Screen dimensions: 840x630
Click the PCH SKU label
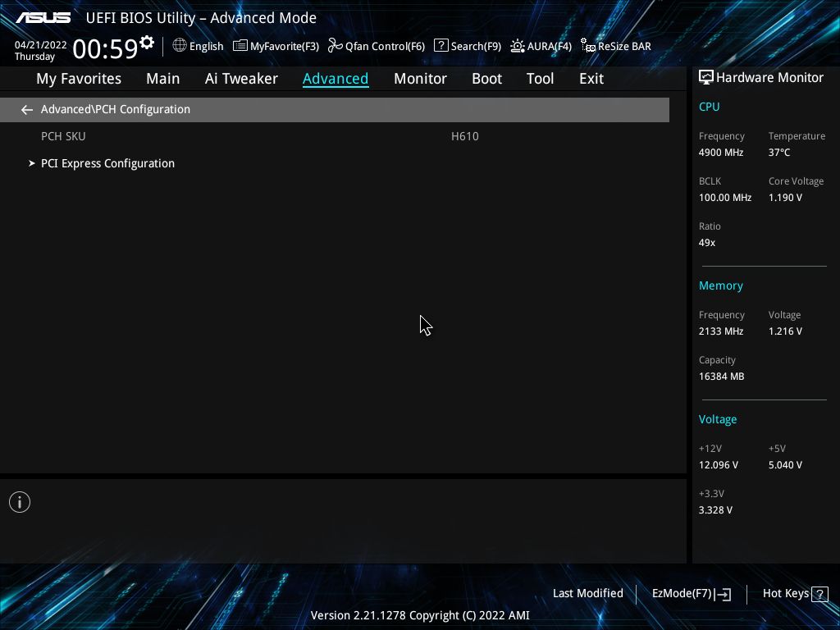63,136
